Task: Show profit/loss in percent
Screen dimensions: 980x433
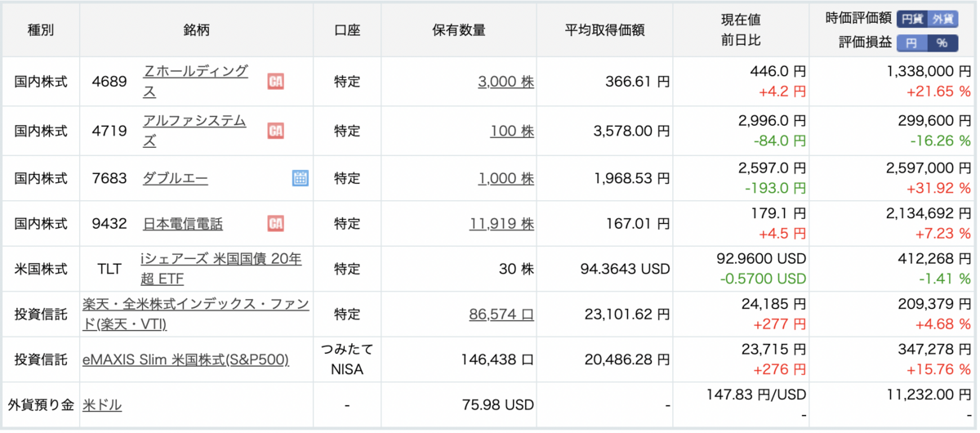Action: (x=942, y=42)
